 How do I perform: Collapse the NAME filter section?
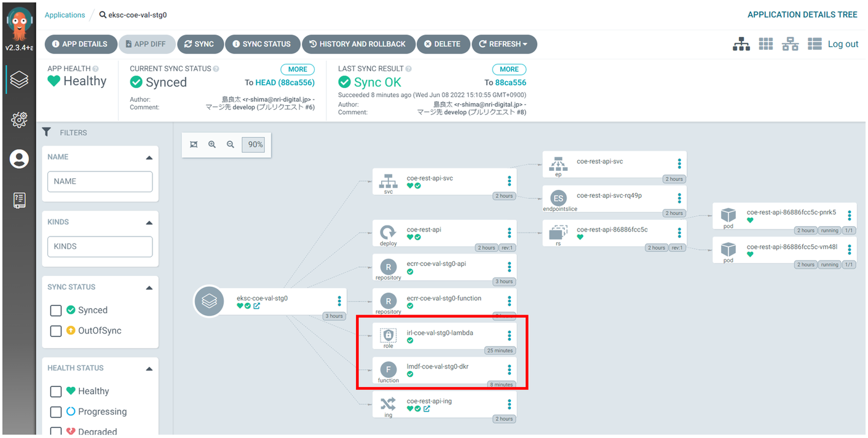coord(149,157)
